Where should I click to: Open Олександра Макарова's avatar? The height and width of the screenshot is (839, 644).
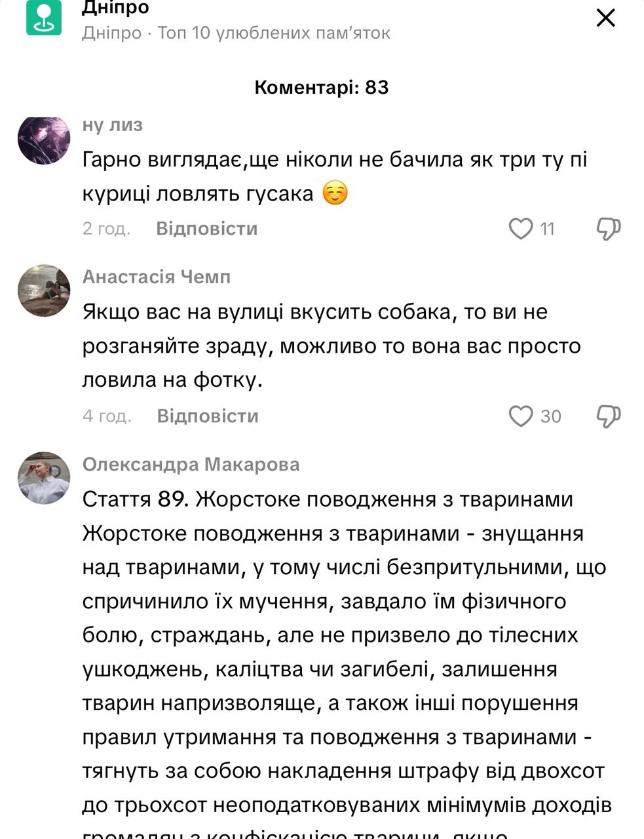point(44,478)
